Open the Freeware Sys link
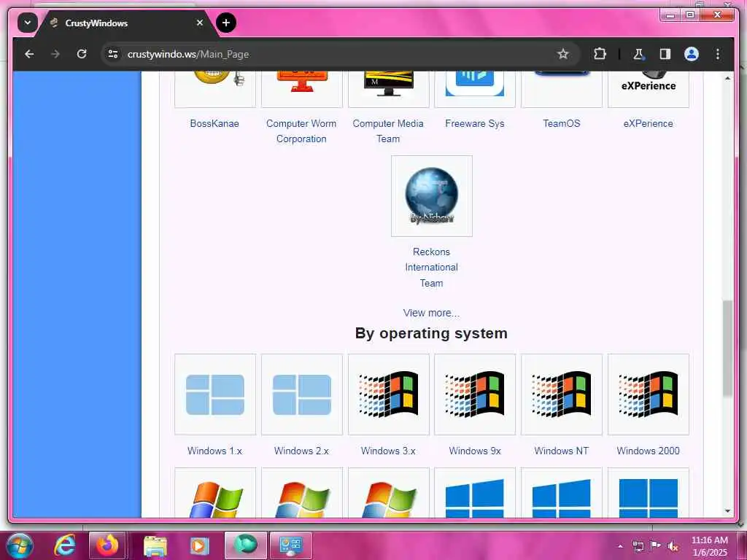747x560 pixels. (474, 123)
